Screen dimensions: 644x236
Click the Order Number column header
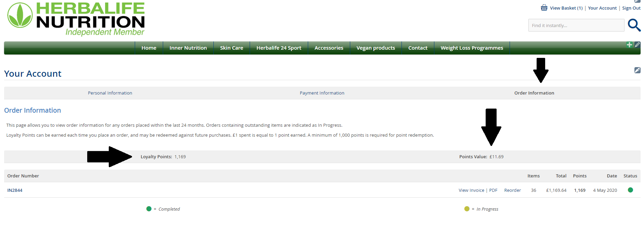23,176
